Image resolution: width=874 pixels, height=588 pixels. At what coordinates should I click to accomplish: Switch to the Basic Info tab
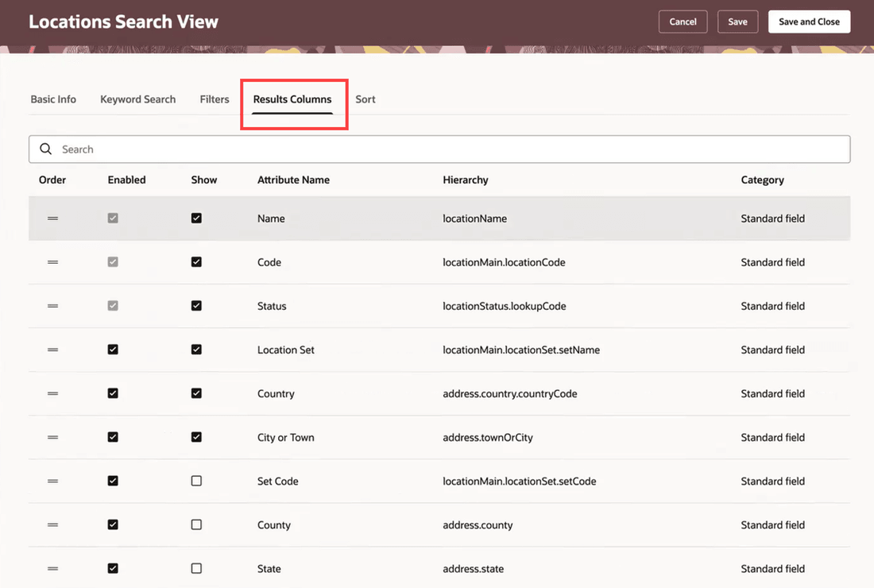click(53, 99)
